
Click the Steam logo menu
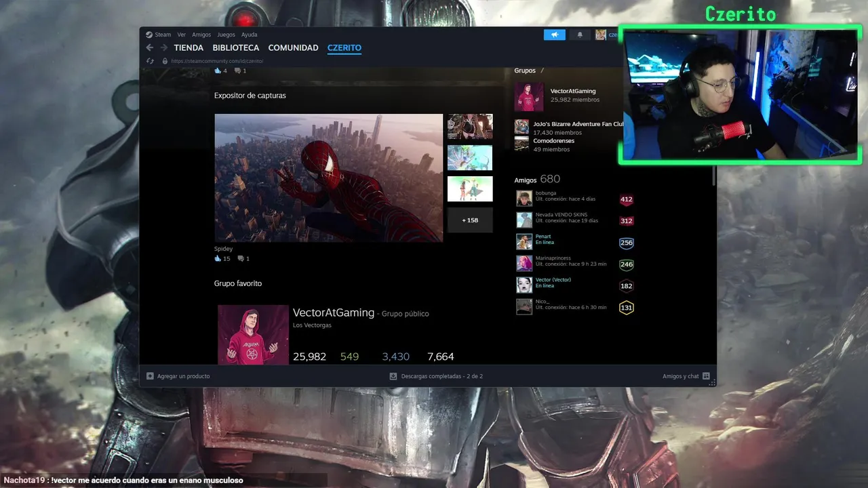(x=149, y=35)
